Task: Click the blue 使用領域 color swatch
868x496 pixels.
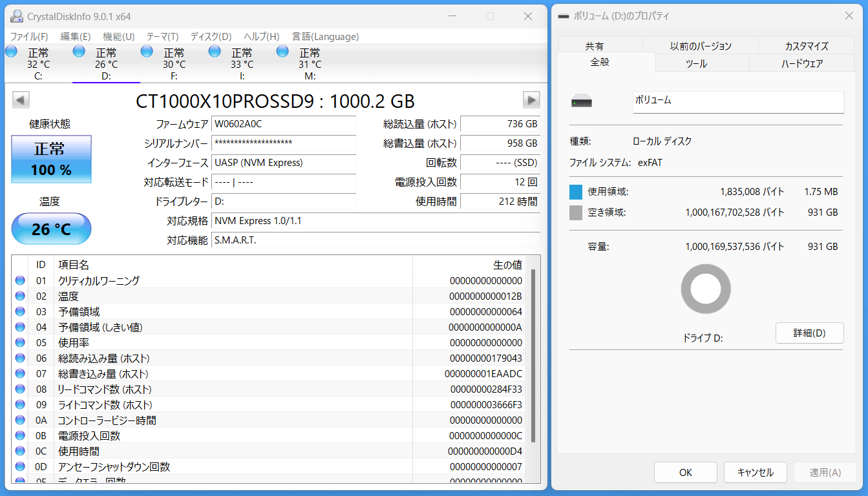Action: 576,192
